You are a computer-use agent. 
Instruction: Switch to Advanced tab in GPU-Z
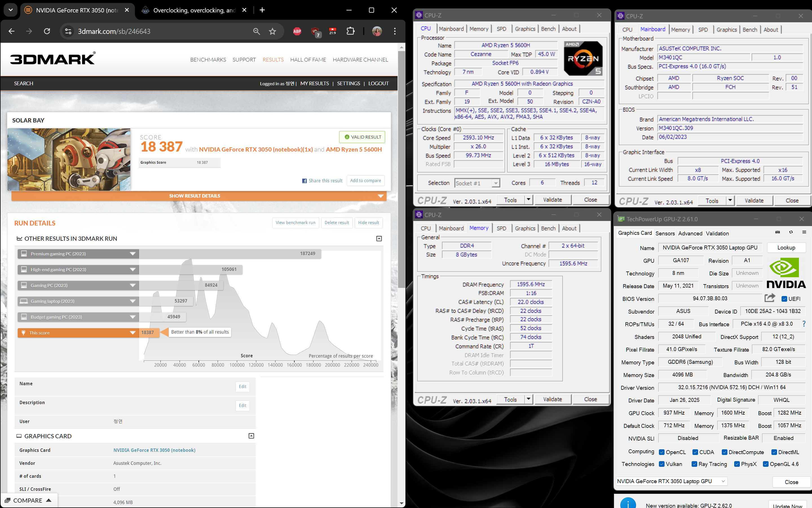pyautogui.click(x=690, y=233)
